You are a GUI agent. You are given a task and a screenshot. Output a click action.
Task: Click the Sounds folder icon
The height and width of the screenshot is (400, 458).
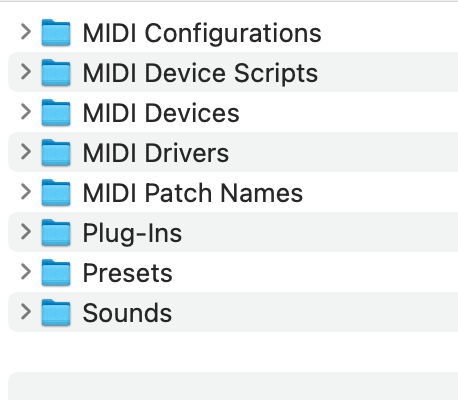(x=56, y=312)
